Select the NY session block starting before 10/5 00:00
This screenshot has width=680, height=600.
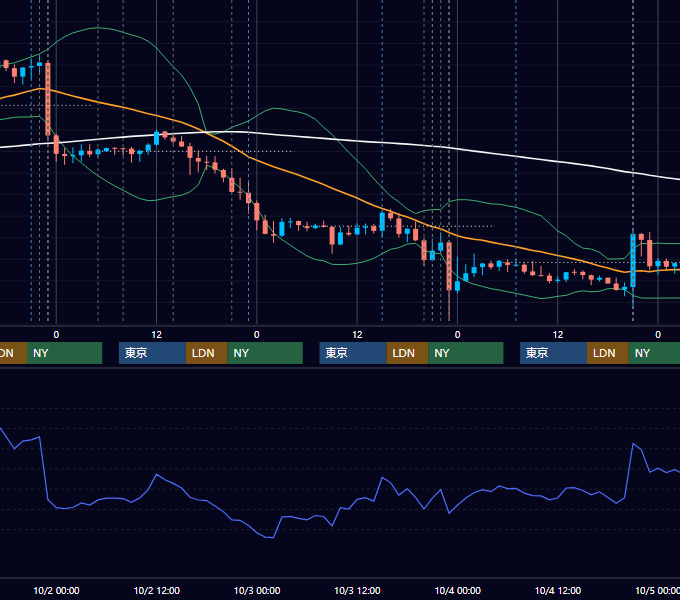654,353
